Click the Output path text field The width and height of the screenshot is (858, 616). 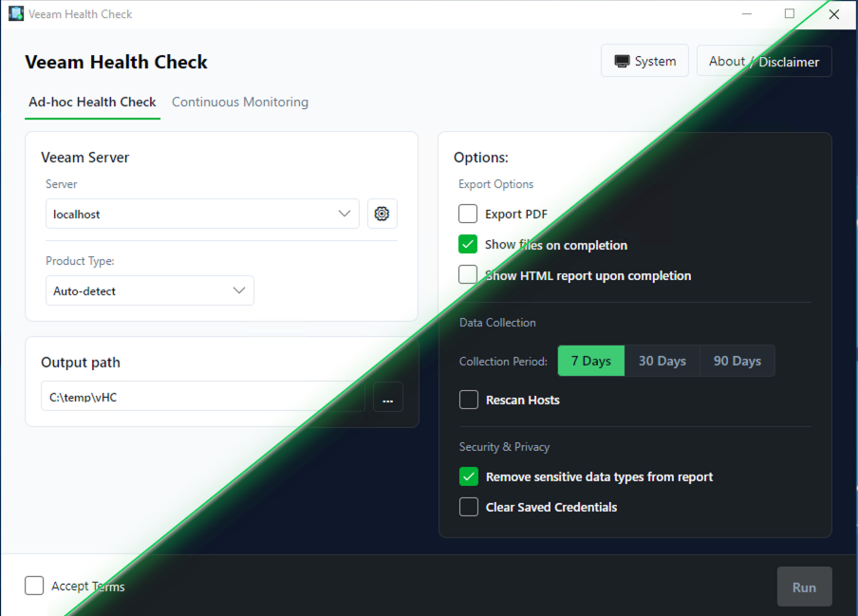pyautogui.click(x=203, y=397)
